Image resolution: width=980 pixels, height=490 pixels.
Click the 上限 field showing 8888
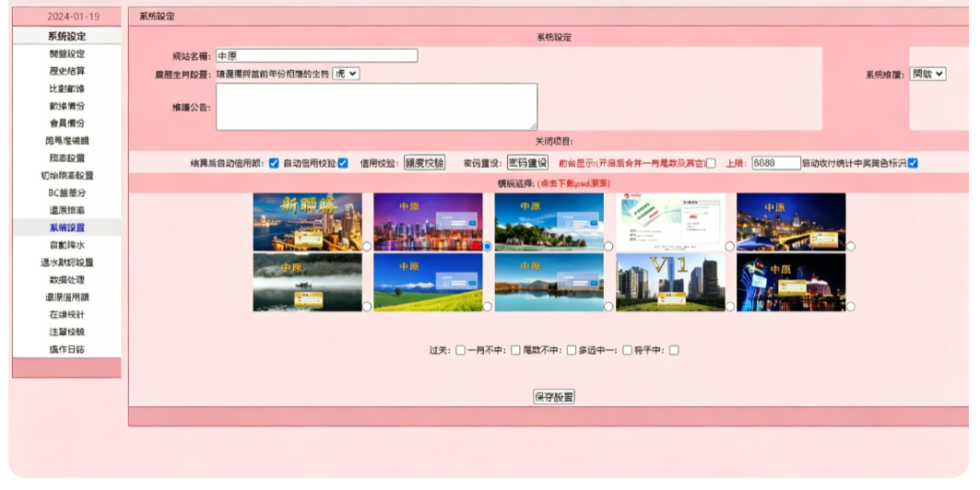(x=775, y=163)
